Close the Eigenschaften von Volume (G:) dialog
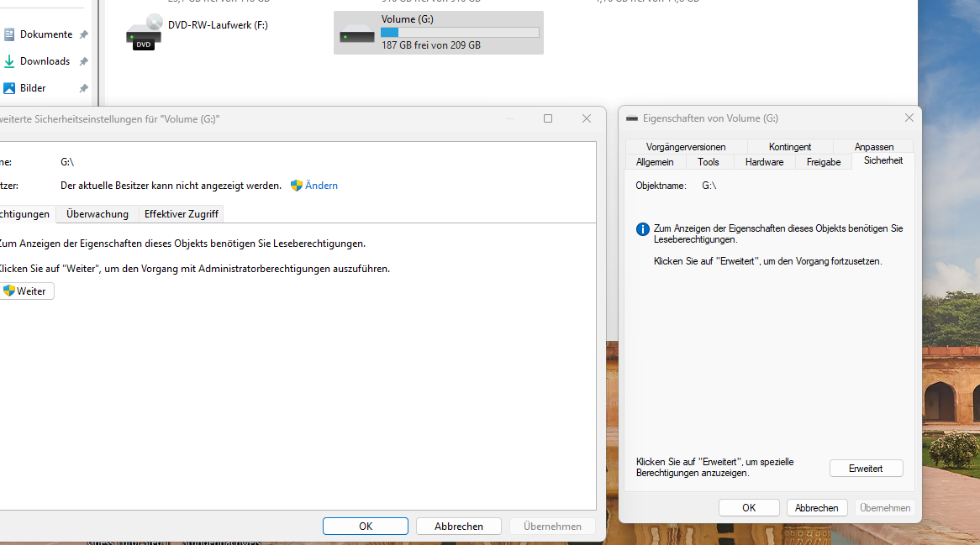980x545 pixels. pyautogui.click(x=909, y=118)
